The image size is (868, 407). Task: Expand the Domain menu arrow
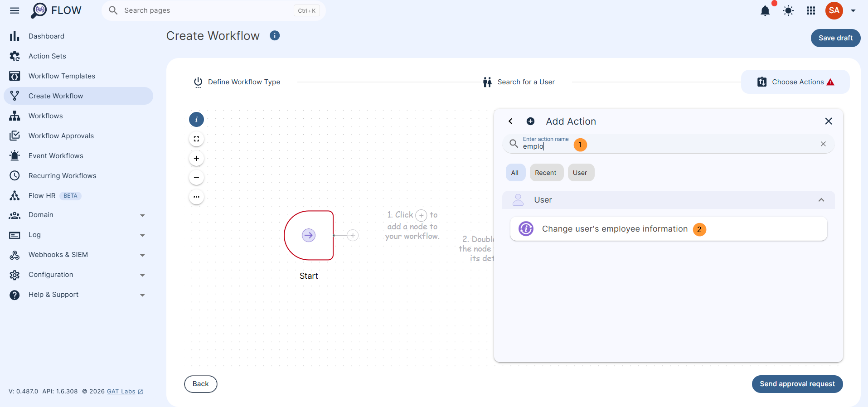click(142, 215)
